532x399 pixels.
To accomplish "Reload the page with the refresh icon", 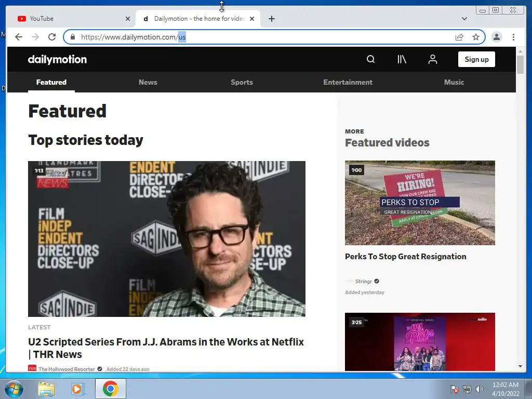I will tap(52, 37).
